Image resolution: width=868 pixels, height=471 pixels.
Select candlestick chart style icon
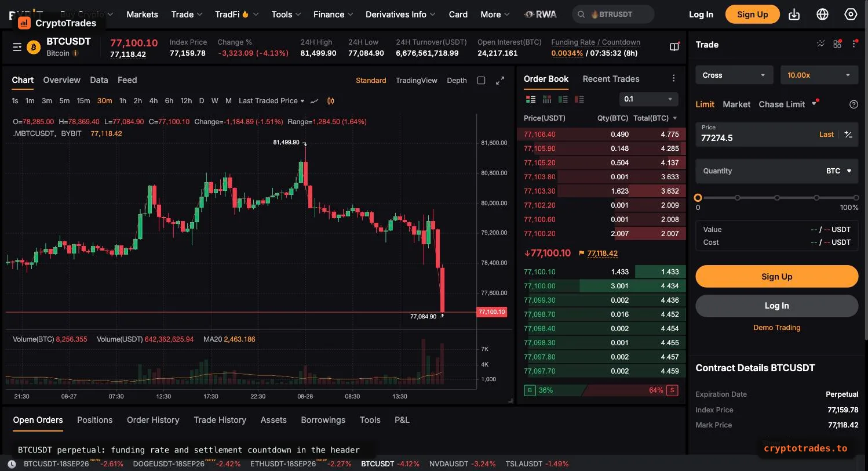click(x=330, y=101)
